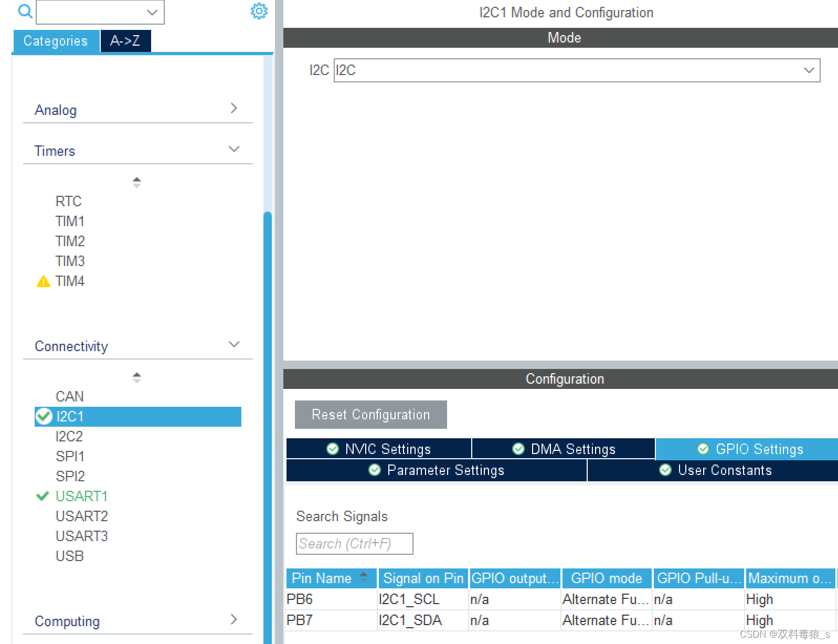Switch to the Categories tab

pos(56,41)
